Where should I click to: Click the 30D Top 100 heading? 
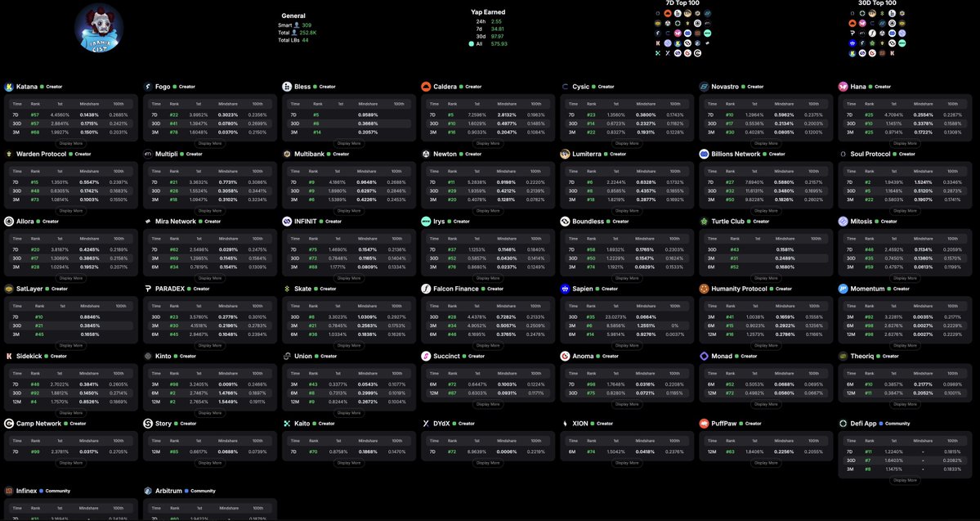coord(877,3)
